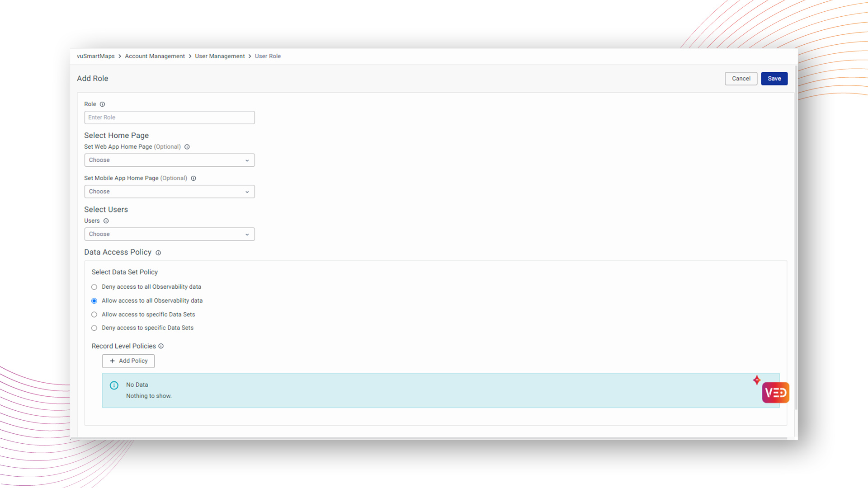This screenshot has height=488, width=868.
Task: Open the Mobile App Home Page dropdown
Action: 169,192
